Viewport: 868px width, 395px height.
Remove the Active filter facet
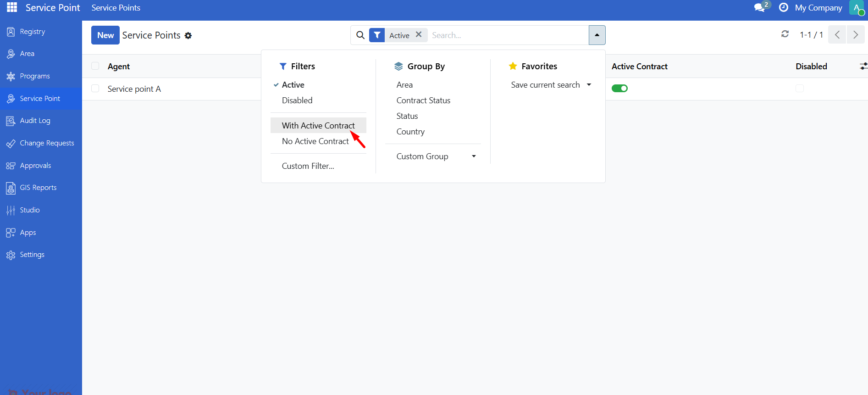419,34
